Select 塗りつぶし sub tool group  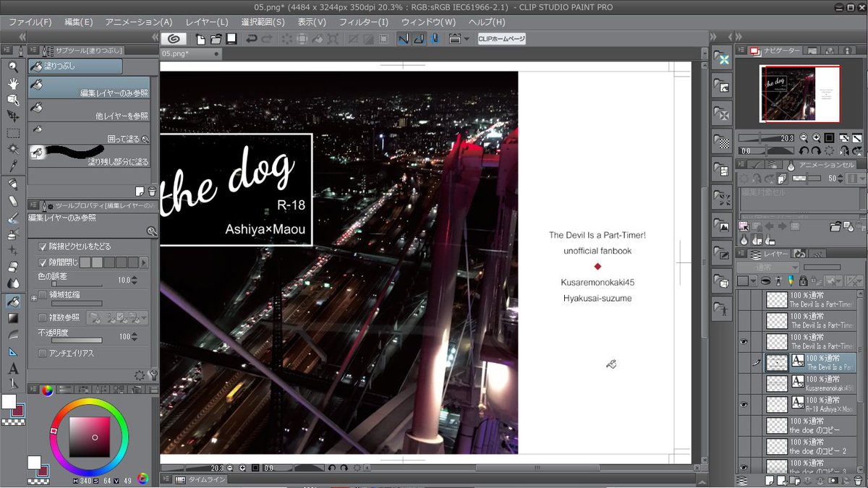pyautogui.click(x=76, y=66)
